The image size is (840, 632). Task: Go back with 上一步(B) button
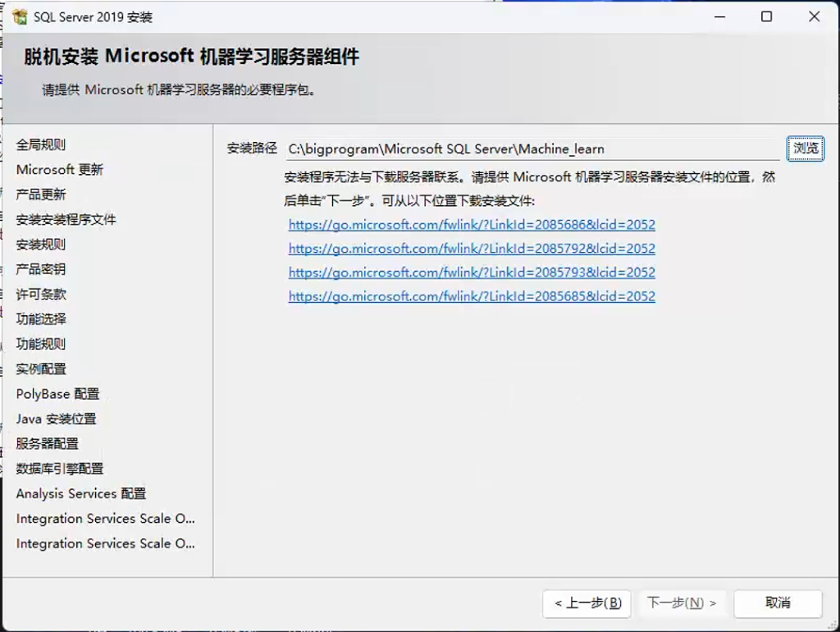[x=587, y=603]
